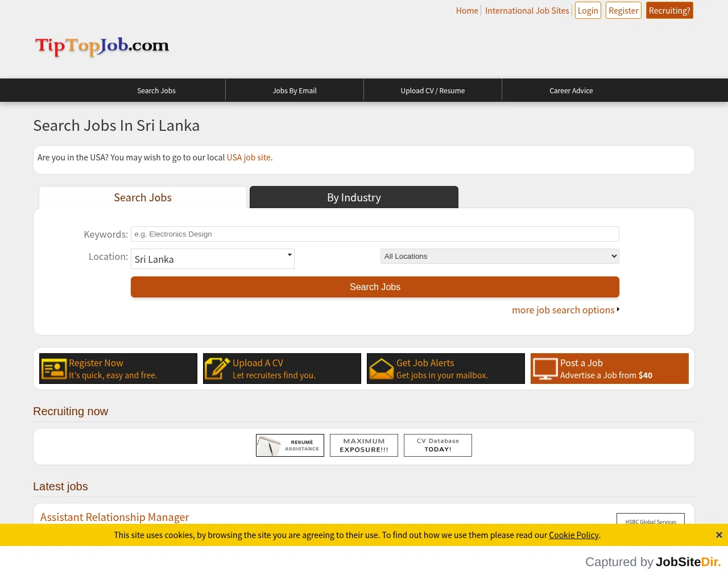
Task: Click the Login button
Action: pyautogui.click(x=588, y=11)
